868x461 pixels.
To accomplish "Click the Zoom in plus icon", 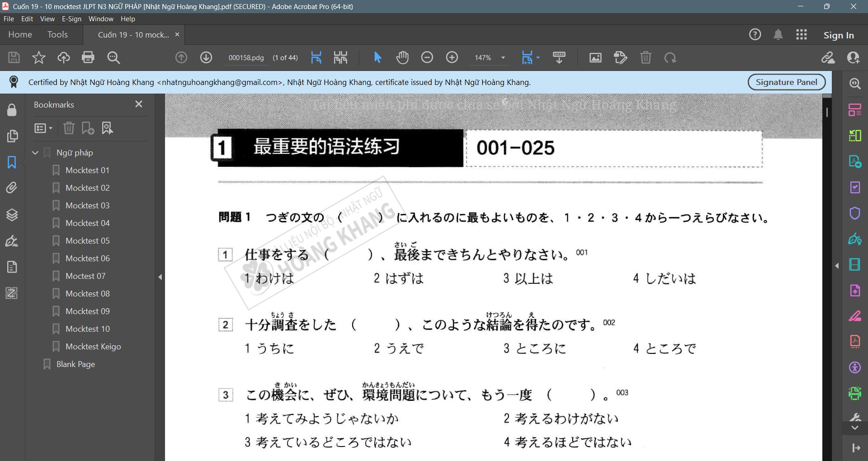I will [x=452, y=57].
